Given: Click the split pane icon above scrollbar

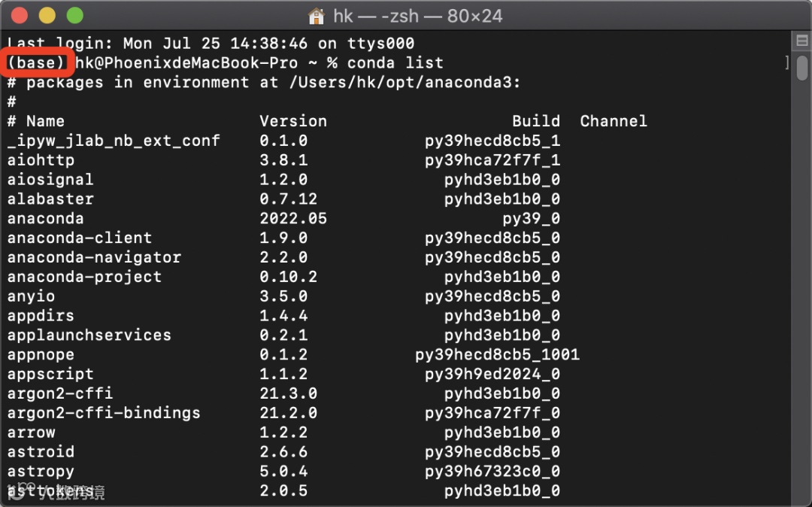Looking at the screenshot, I should pos(801,41).
